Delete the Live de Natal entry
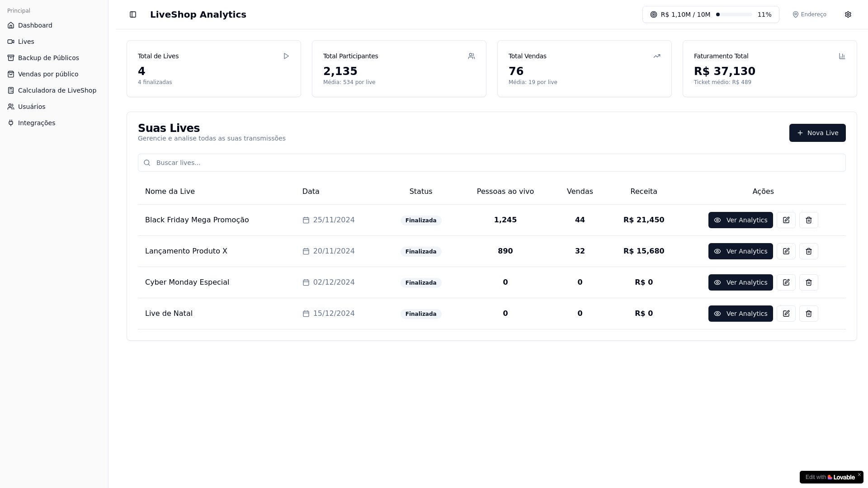 coord(809,314)
